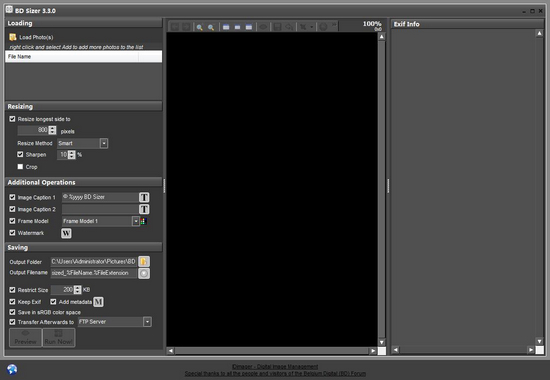
Task: Click the globe icon at bottom left
Action: (x=12, y=369)
